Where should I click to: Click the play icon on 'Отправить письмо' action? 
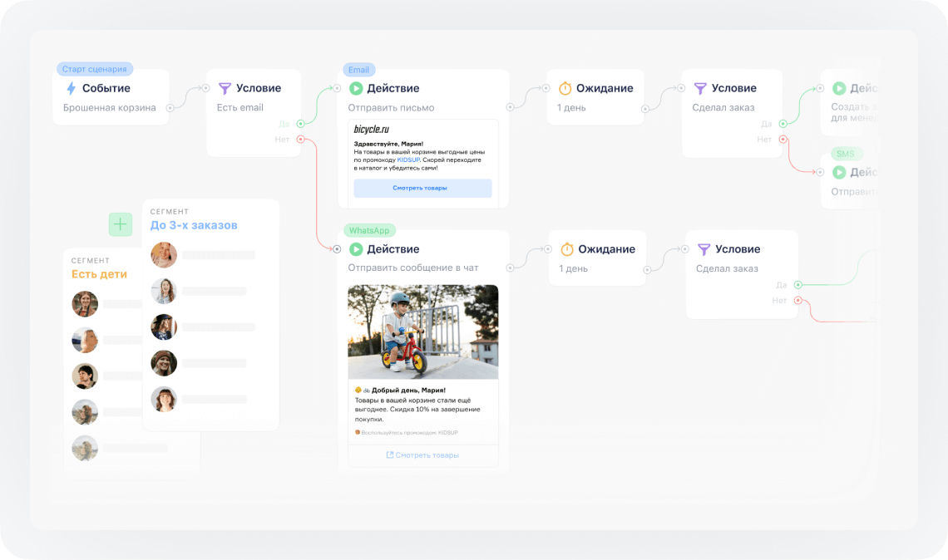pyautogui.click(x=358, y=88)
